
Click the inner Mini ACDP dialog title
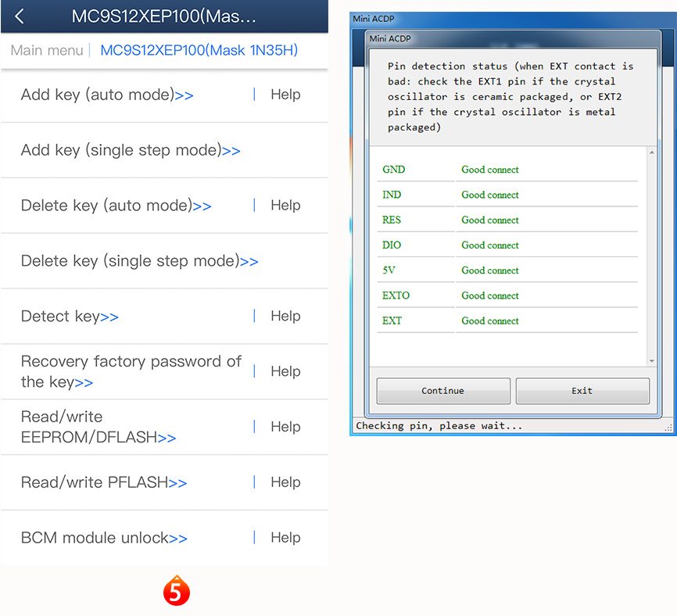pyautogui.click(x=390, y=39)
